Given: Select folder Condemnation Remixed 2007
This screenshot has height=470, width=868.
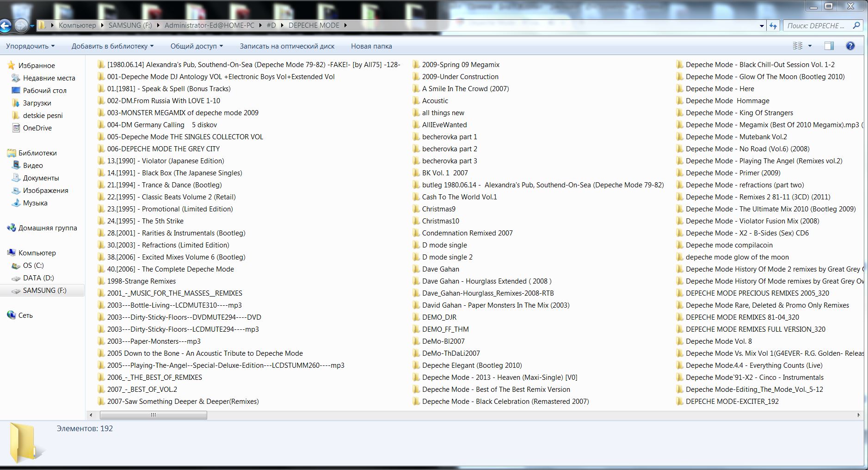Looking at the screenshot, I should (x=468, y=233).
